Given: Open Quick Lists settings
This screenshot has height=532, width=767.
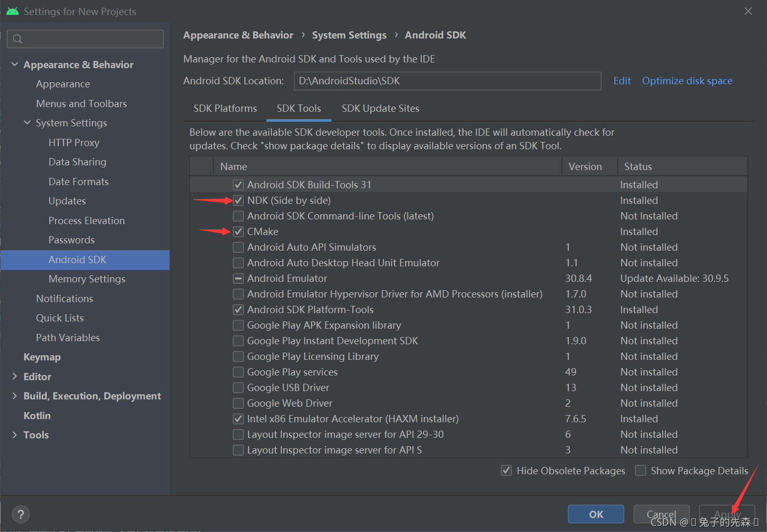Looking at the screenshot, I should 60,318.
